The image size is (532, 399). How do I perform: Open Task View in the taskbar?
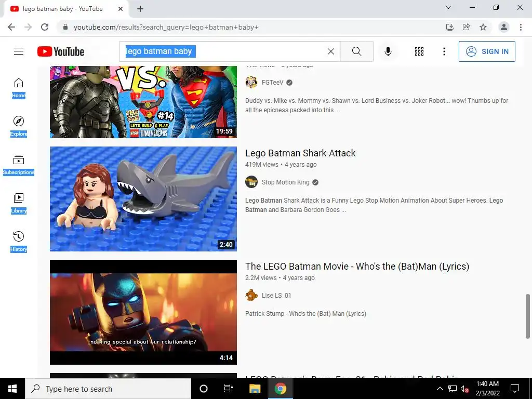(x=229, y=389)
